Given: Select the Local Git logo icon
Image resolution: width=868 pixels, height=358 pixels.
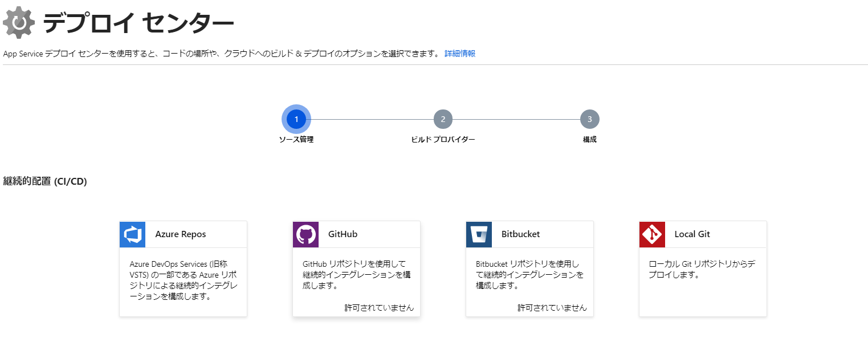Looking at the screenshot, I should point(652,234).
